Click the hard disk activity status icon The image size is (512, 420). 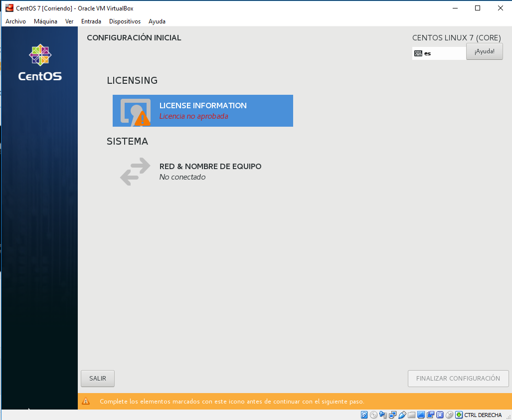(x=364, y=415)
